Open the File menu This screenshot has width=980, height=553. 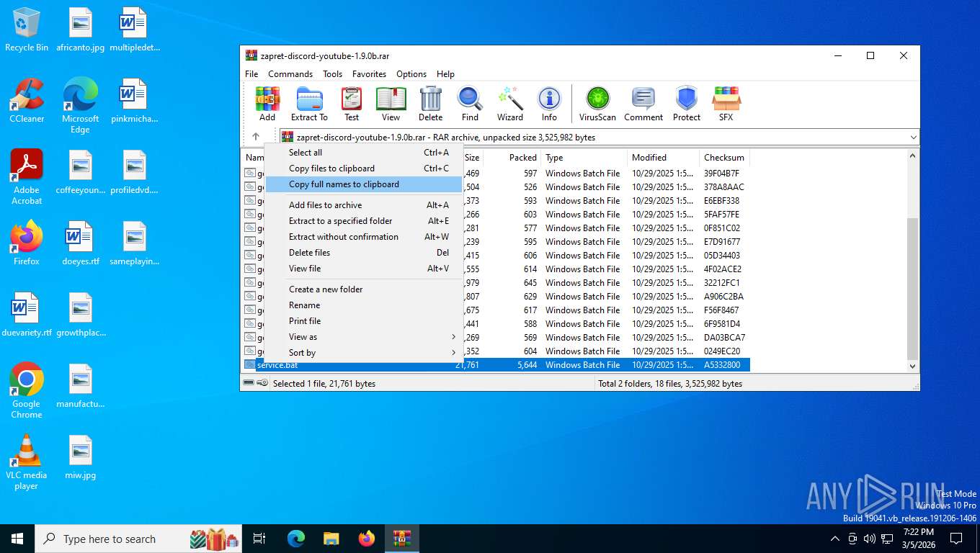click(251, 73)
